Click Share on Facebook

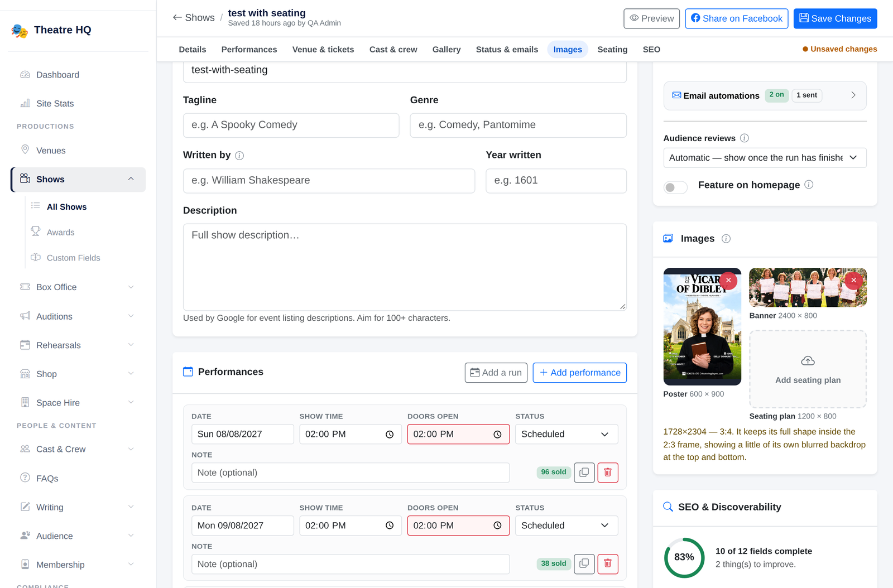(x=736, y=18)
